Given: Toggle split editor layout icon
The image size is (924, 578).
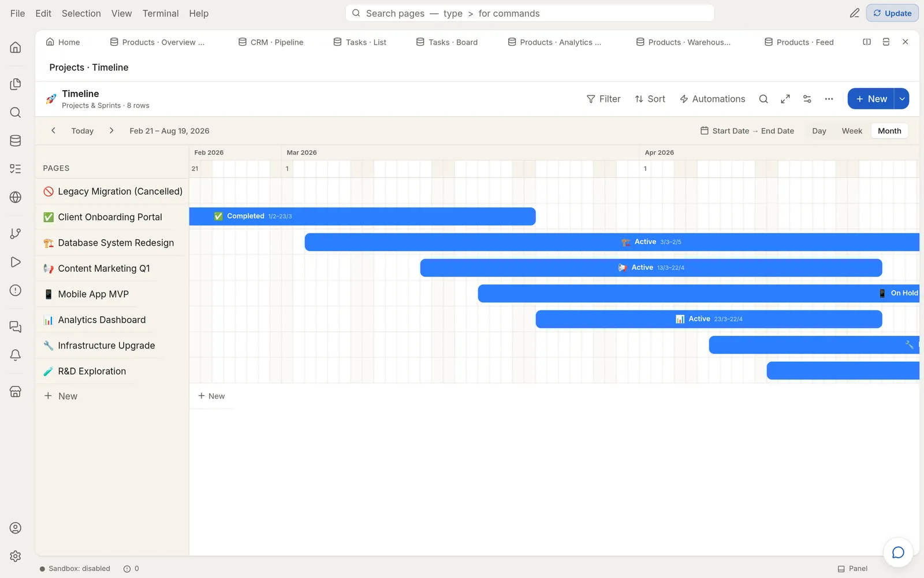Looking at the screenshot, I should point(867,42).
